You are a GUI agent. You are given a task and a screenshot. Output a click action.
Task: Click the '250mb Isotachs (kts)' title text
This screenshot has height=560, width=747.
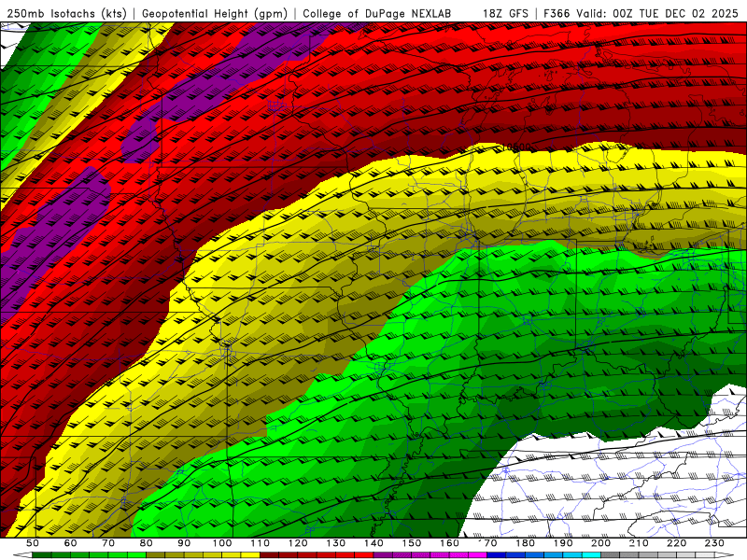pos(67,13)
